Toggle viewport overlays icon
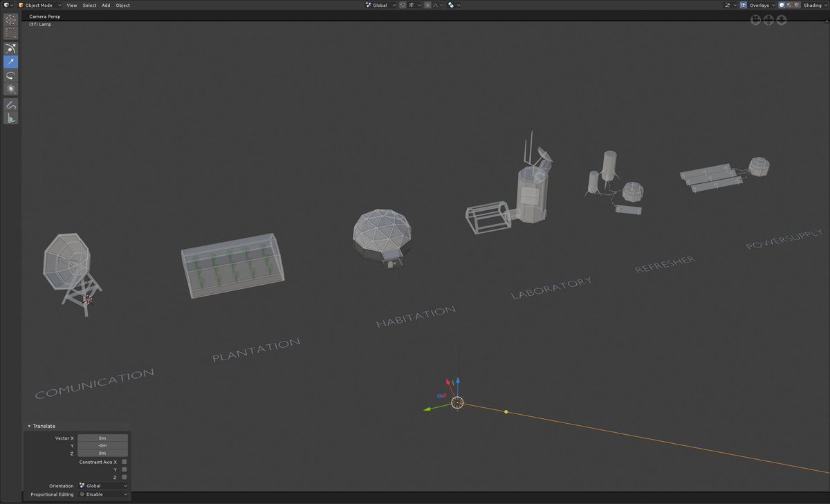 (744, 5)
